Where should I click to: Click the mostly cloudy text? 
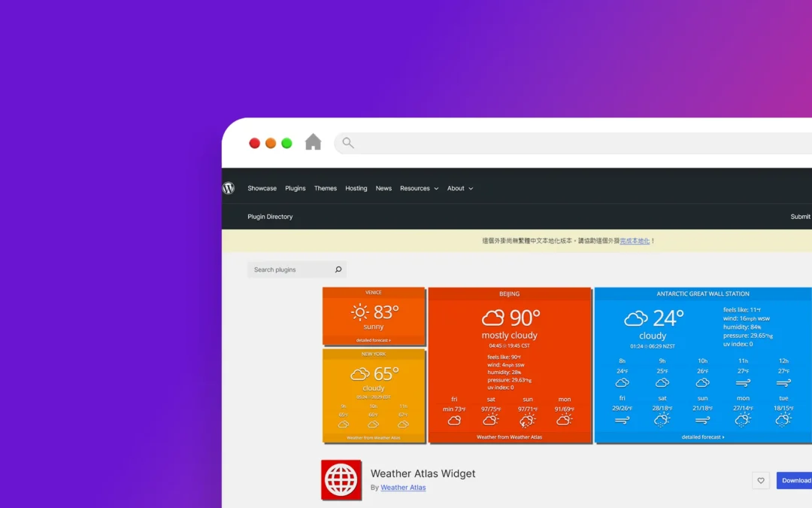[510, 336]
